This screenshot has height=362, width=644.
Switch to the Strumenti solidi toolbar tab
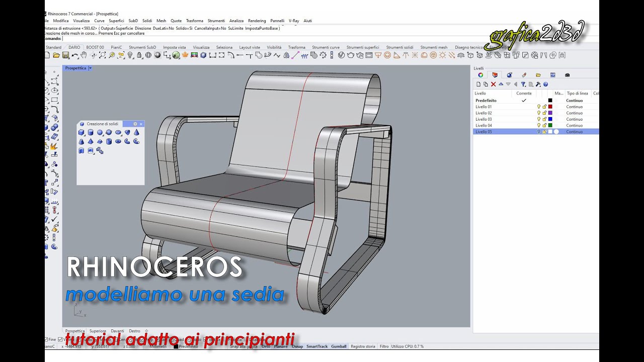coord(399,47)
